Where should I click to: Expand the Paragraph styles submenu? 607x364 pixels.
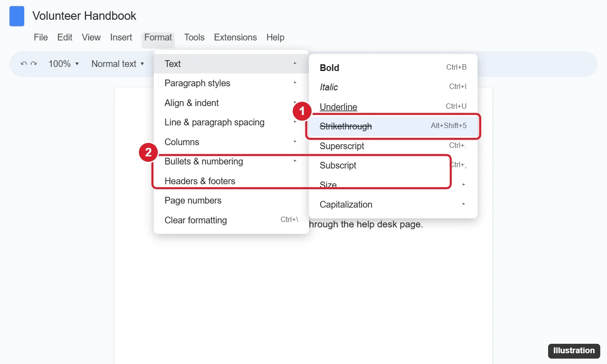pos(231,83)
